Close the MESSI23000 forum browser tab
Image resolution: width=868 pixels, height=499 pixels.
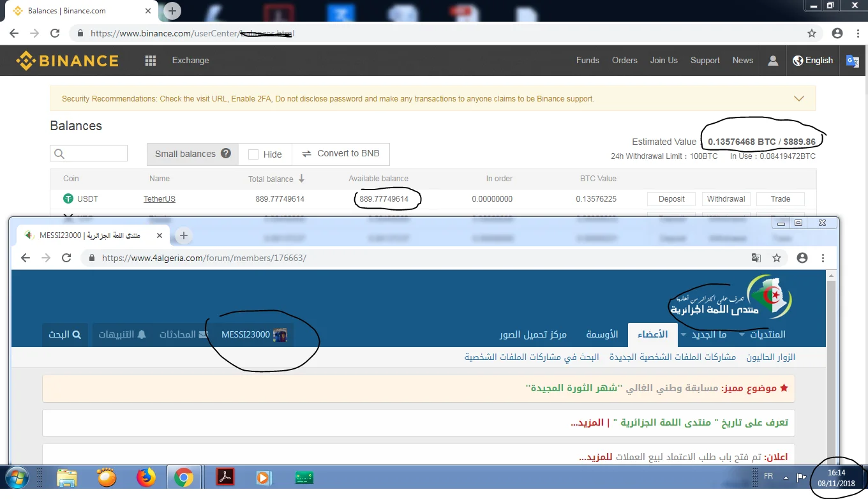coord(160,235)
